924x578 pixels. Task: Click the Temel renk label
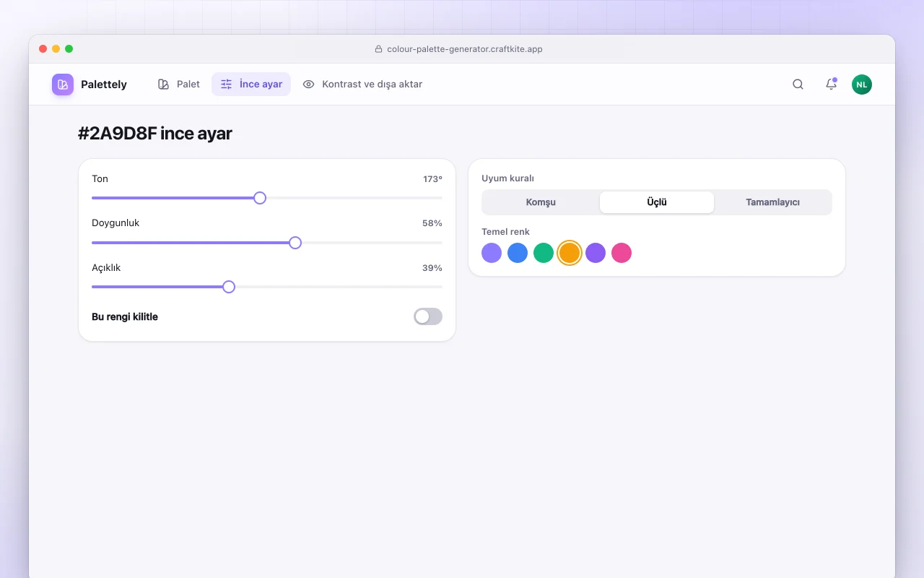click(505, 232)
